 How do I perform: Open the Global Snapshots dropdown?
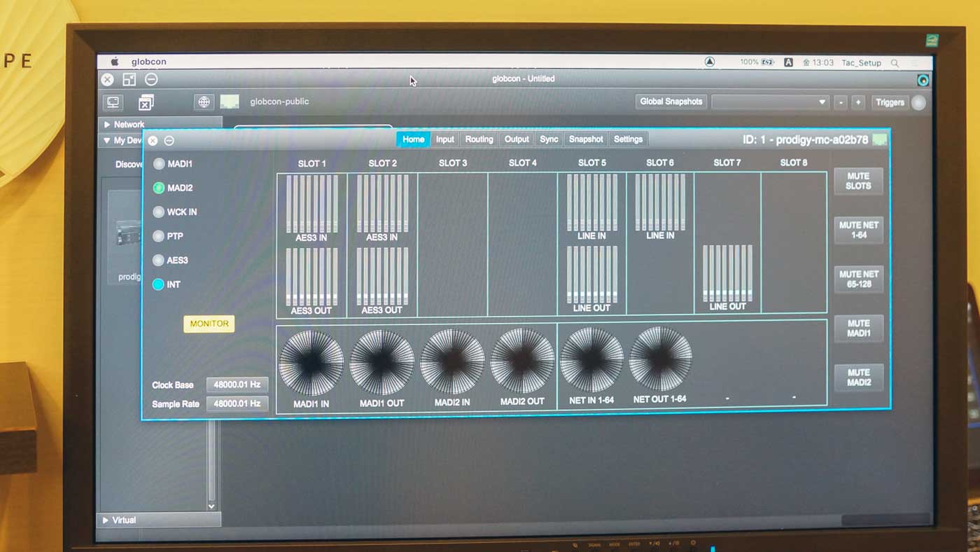(x=770, y=102)
